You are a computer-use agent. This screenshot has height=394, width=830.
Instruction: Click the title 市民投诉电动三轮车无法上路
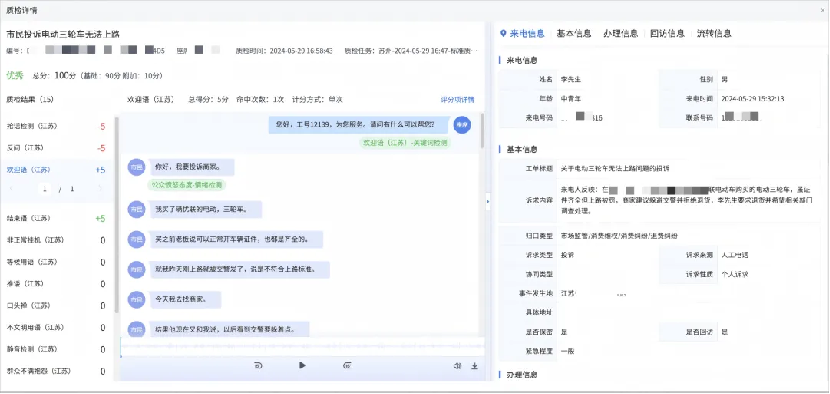(x=63, y=34)
